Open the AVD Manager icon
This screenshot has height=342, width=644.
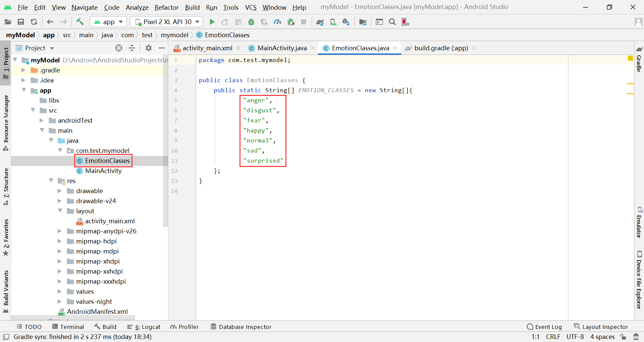(x=333, y=22)
